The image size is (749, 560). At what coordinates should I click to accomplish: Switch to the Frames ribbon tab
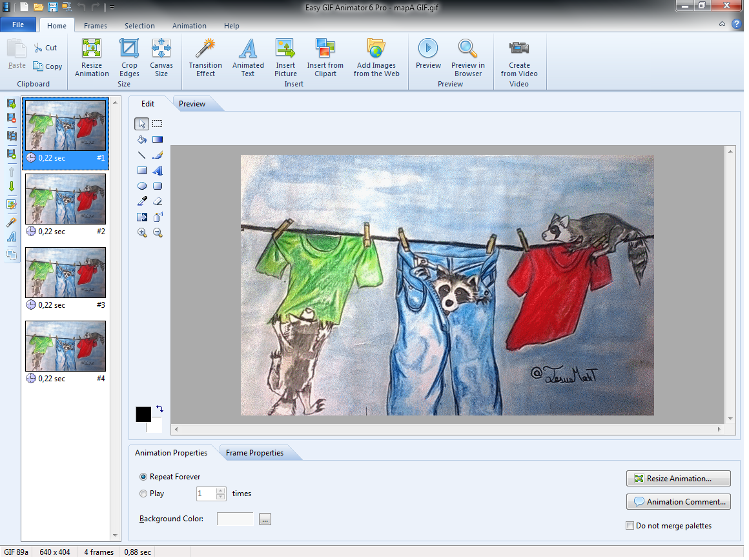pyautogui.click(x=96, y=26)
